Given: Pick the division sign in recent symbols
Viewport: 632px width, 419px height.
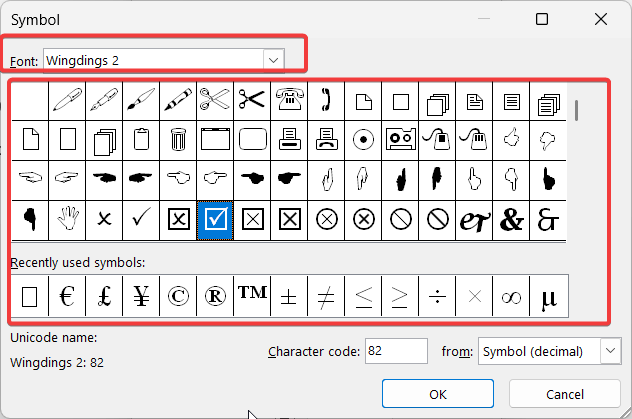Looking at the screenshot, I should click(437, 297).
